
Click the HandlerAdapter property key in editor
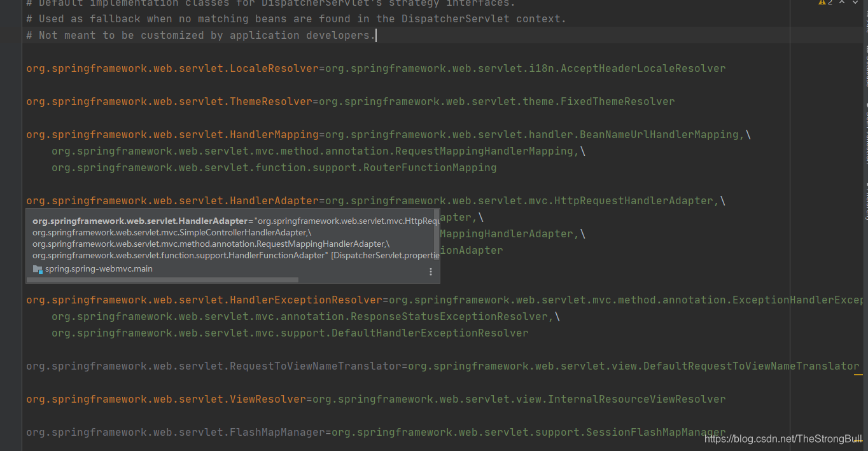(172, 200)
